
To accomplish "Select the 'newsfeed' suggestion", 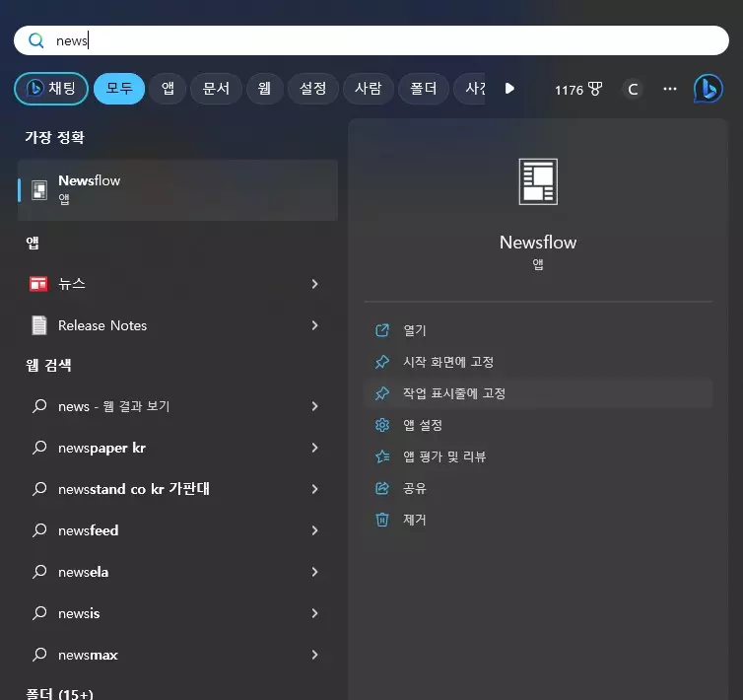I will click(x=177, y=530).
